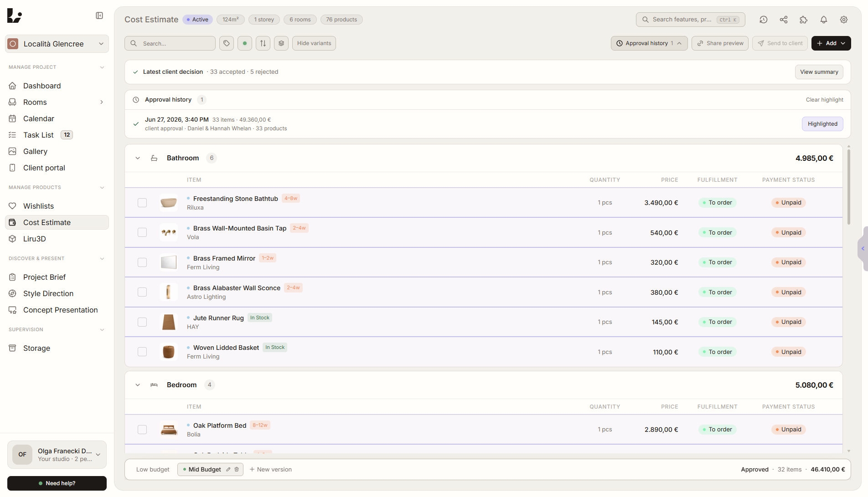Toggle the Highlighted approval button
This screenshot has width=868, height=497.
[x=822, y=124]
